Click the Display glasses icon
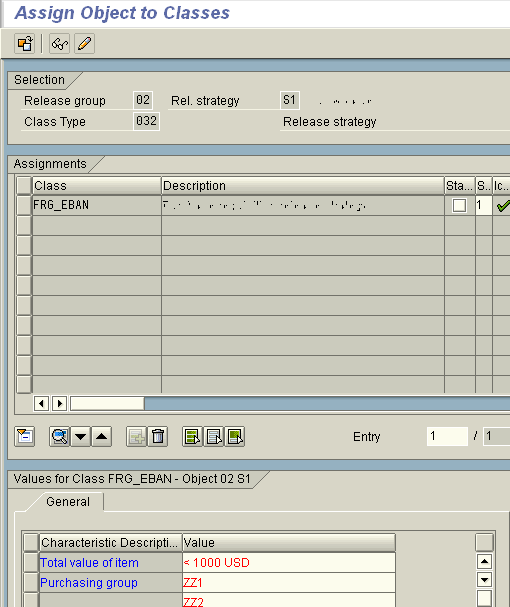510x607 pixels. pos(60,43)
